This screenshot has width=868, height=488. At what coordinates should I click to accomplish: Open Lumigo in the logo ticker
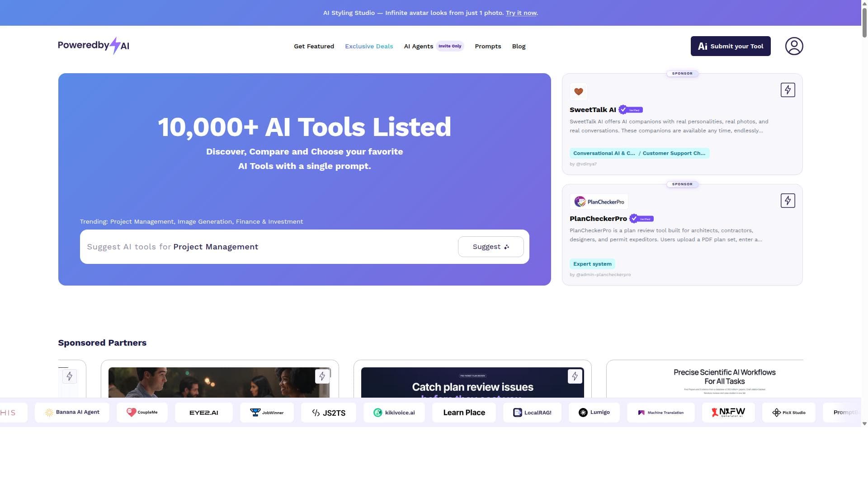[594, 413]
